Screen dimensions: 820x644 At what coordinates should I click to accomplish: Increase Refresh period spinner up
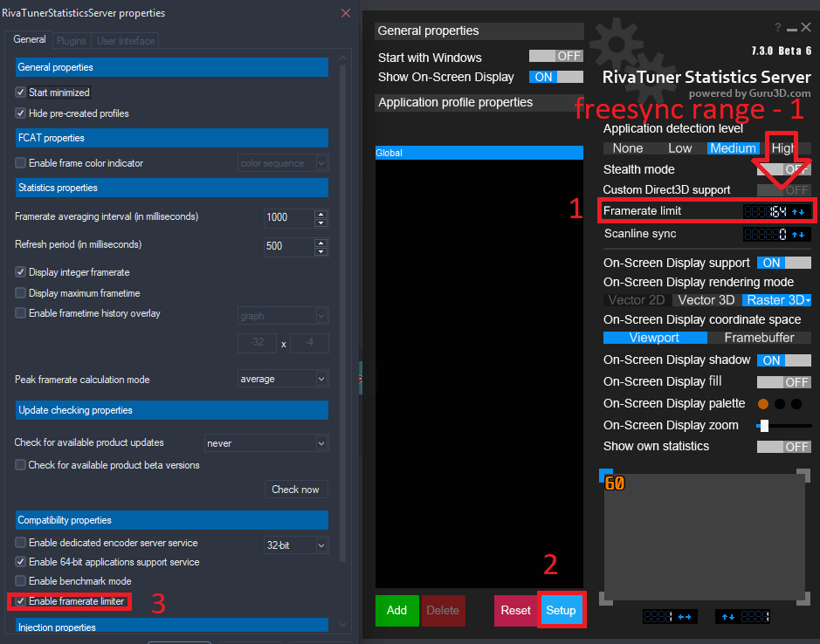321,243
